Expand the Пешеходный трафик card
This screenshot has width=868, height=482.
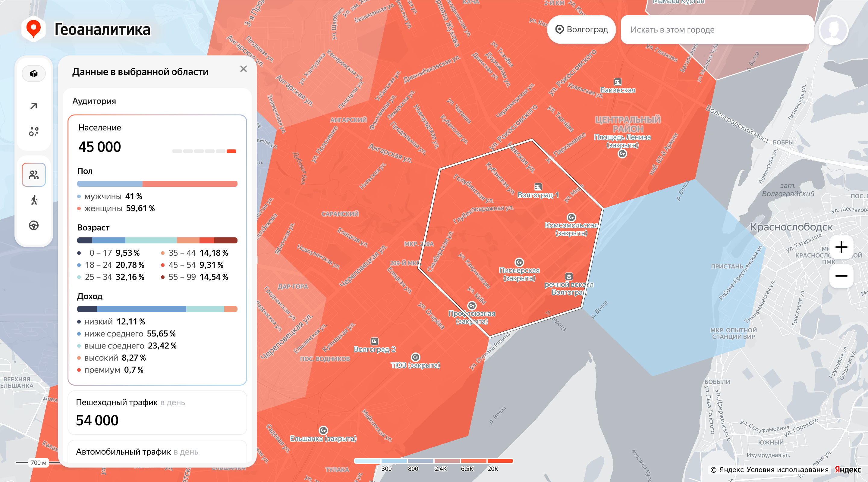(157, 412)
